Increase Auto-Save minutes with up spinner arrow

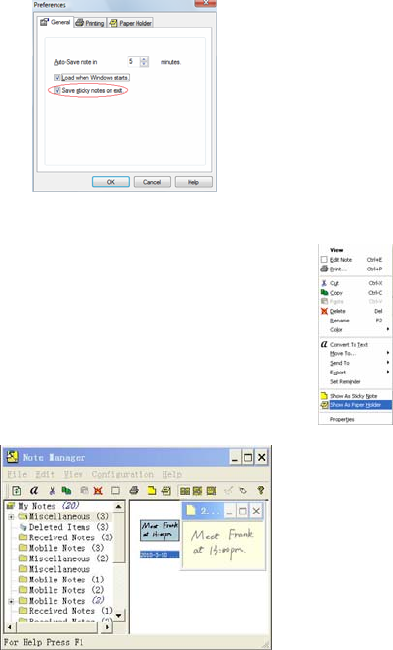pyautogui.click(x=144, y=59)
